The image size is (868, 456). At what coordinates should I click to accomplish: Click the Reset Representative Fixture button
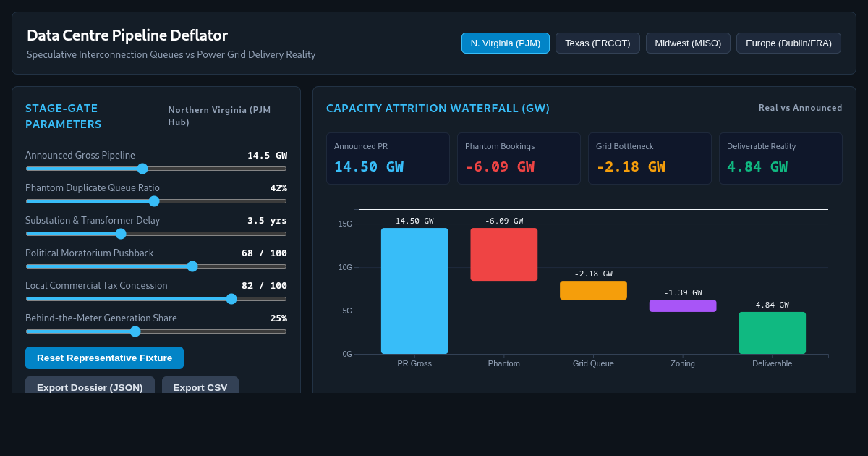(104, 358)
